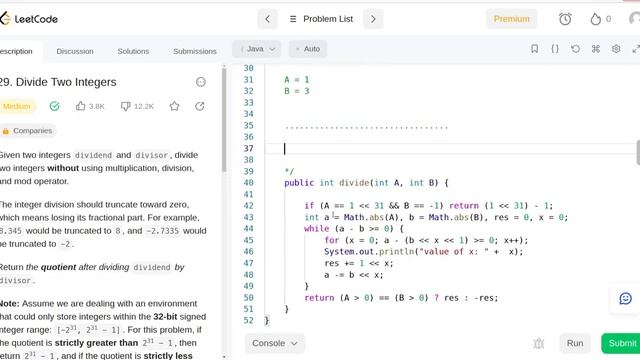Click the 'int a = Math.abs(A)' line
Image resolution: width=640 pixels, height=360 pixels.
[x=436, y=217]
